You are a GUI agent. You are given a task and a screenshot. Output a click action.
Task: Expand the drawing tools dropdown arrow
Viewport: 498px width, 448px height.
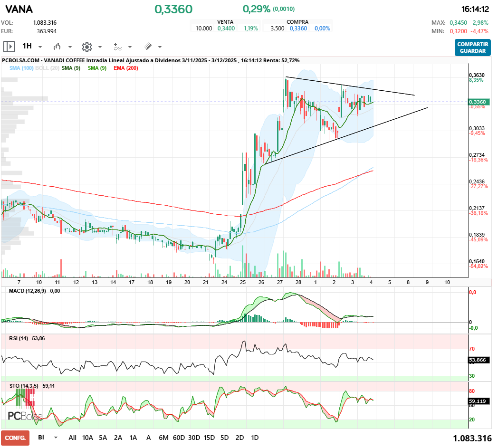[x=160, y=47]
